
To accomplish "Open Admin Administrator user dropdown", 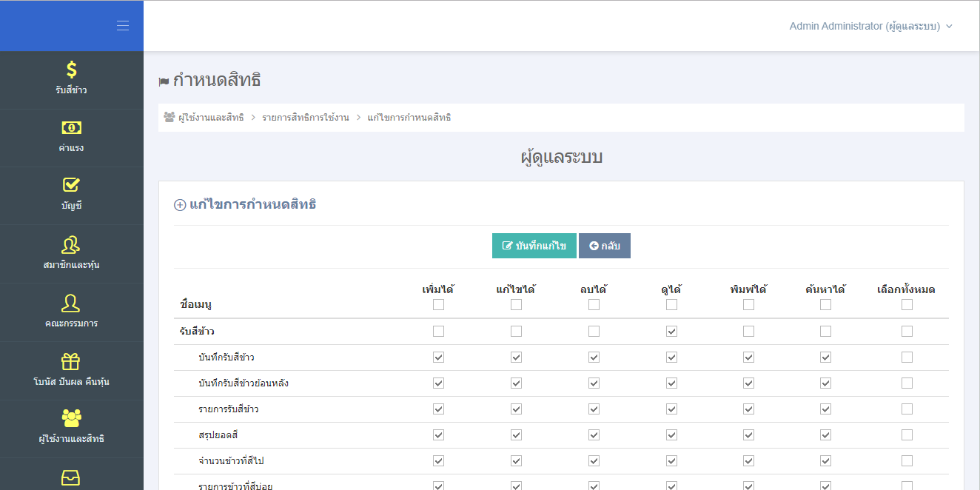I will pos(871,26).
